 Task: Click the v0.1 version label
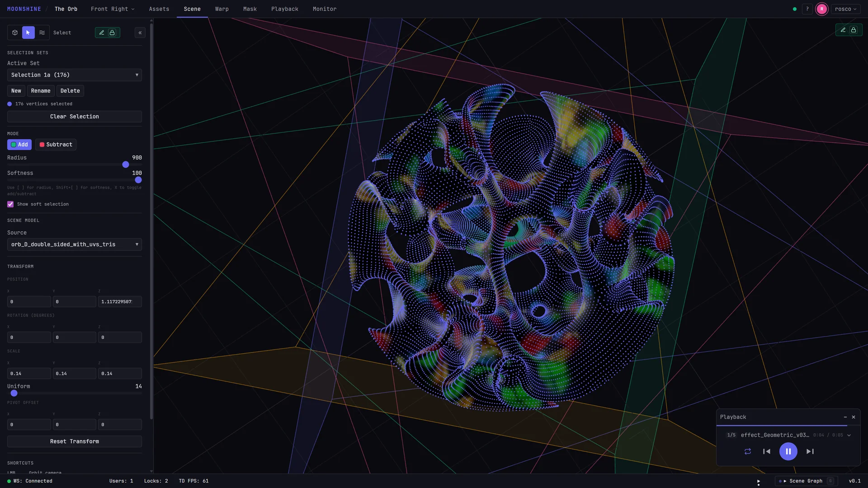[x=854, y=481]
